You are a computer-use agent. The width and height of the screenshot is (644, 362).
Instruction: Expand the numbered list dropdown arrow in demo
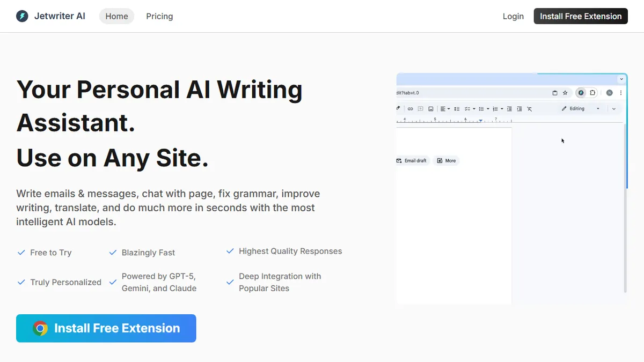coord(502,109)
